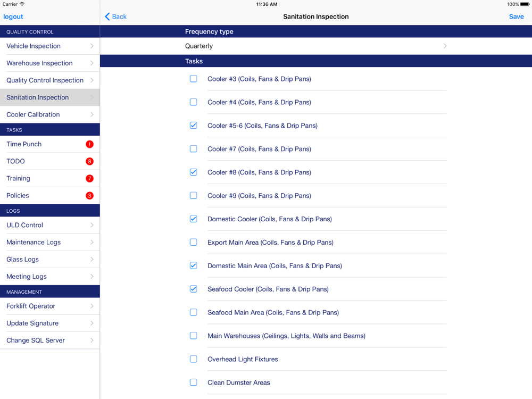Tap the TODO badge showing 8

click(x=89, y=162)
